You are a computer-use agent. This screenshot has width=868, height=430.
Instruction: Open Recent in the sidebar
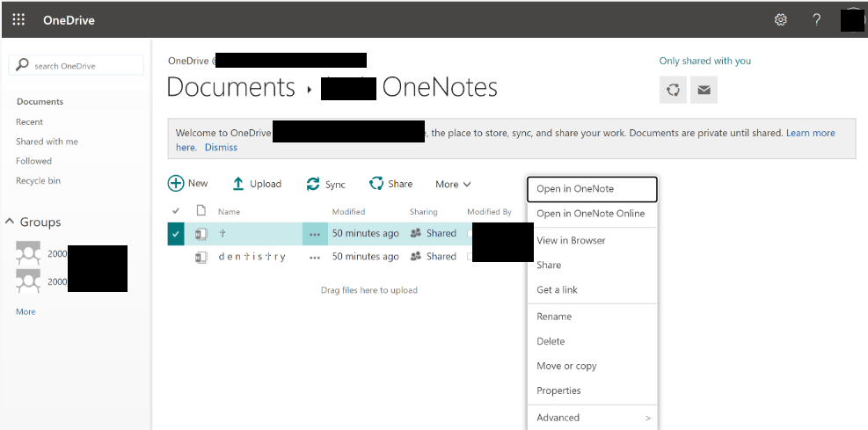tap(29, 121)
